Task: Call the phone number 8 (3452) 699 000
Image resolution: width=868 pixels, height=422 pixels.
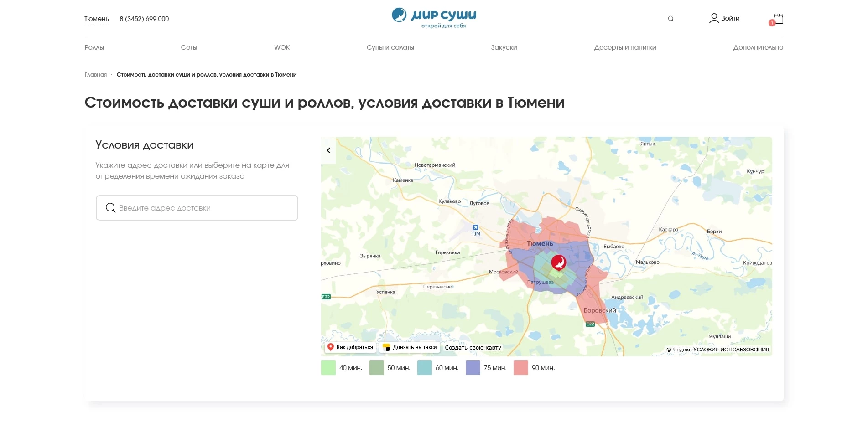Action: pyautogui.click(x=144, y=19)
